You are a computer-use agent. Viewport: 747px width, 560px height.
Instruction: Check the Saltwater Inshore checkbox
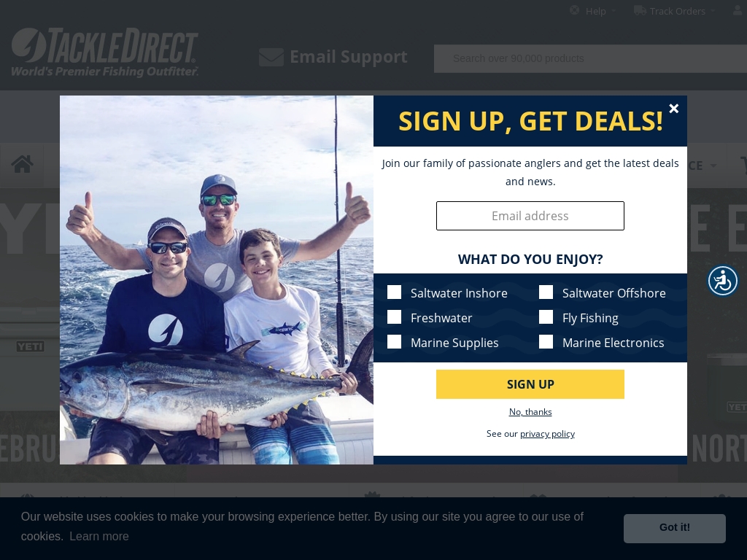click(x=394, y=292)
